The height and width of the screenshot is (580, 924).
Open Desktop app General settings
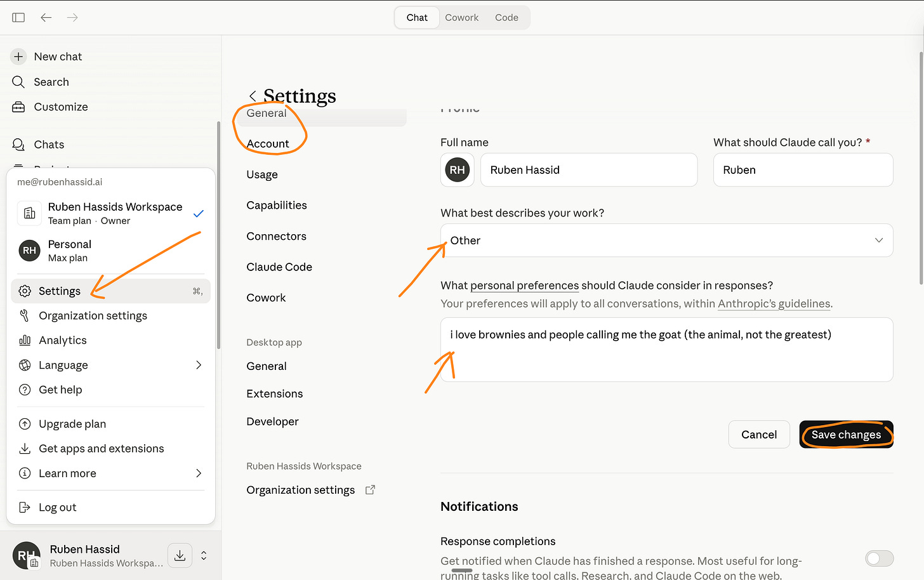[267, 366]
